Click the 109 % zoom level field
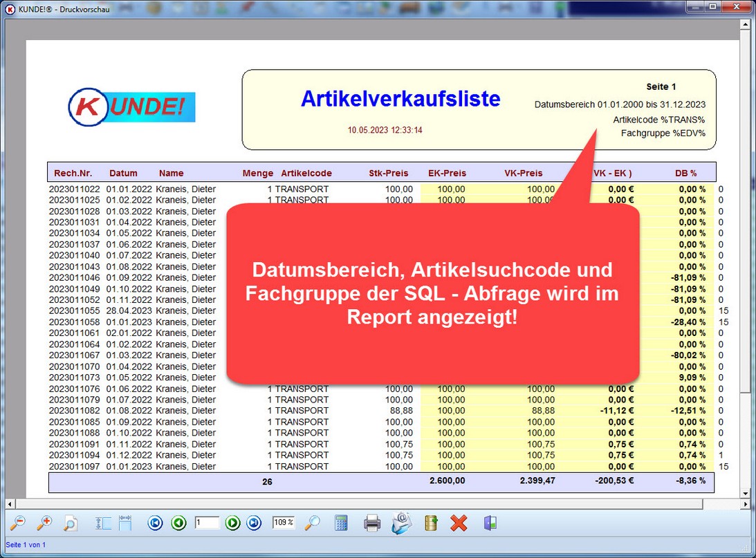This screenshot has width=756, height=558. point(284,523)
